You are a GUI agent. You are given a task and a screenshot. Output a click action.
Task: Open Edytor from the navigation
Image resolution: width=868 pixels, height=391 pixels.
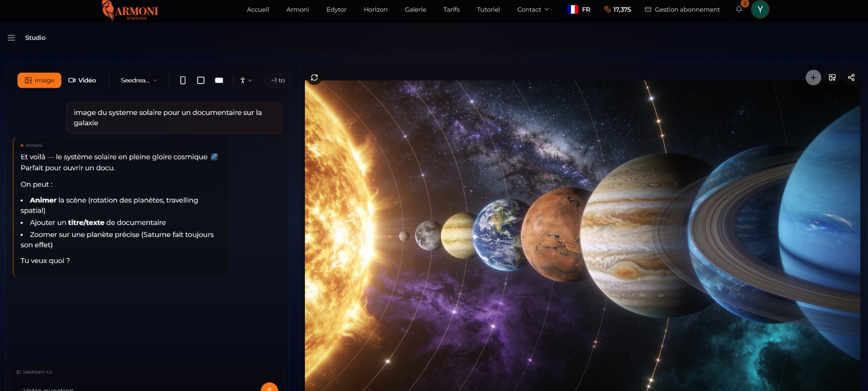336,9
